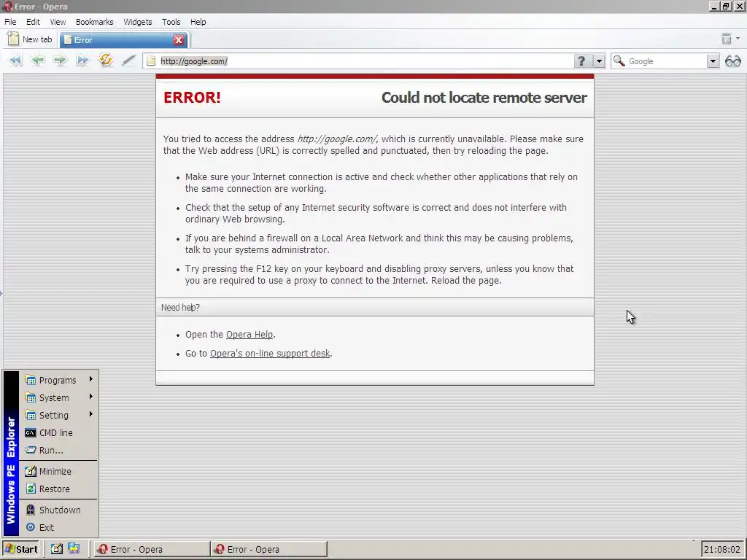Click the question mark security icon
Viewport: 747px width, 560px height.
581,61
